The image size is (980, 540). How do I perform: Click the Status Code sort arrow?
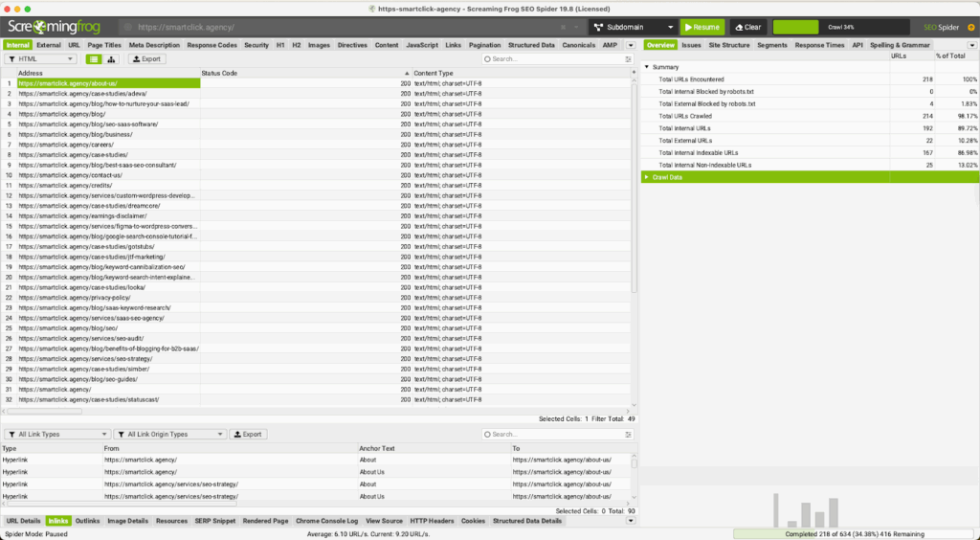[x=407, y=73]
